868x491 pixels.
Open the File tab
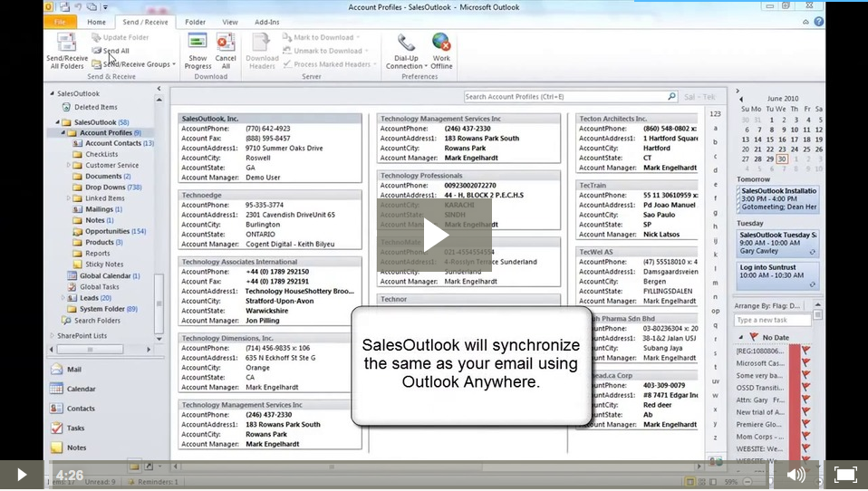tap(60, 22)
